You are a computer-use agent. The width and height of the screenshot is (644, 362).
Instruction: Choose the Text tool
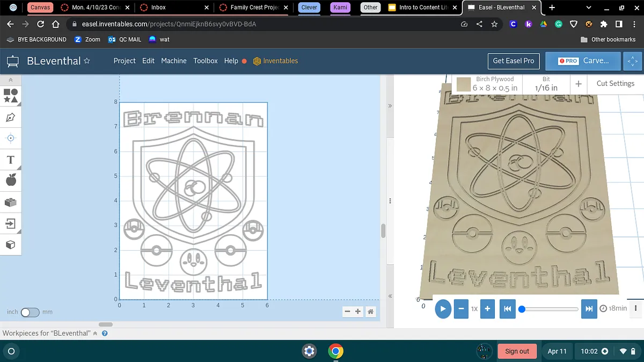point(11,160)
